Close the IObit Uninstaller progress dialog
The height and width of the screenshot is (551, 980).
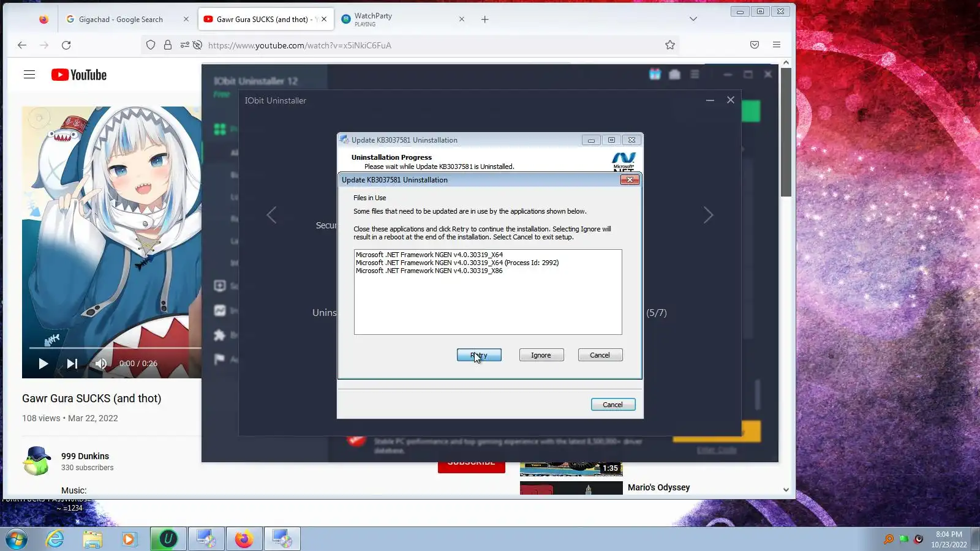pos(730,100)
